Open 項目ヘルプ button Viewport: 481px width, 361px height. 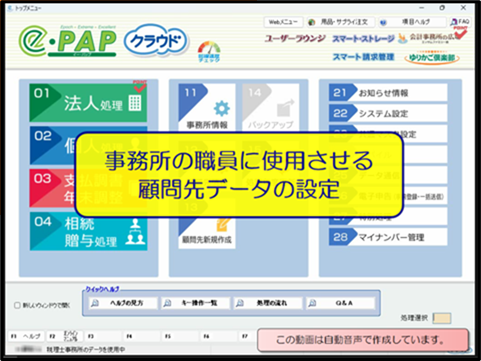(412, 22)
